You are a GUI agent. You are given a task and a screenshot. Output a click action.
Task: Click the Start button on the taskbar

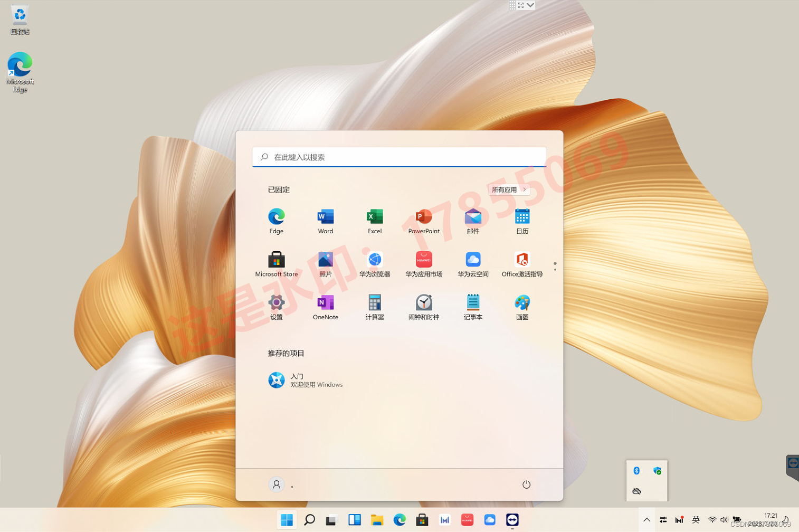coord(287,520)
